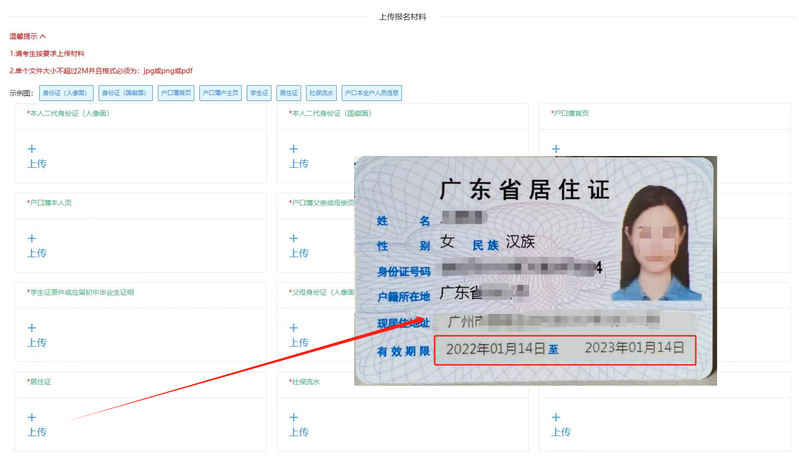Open the 户口本全户人员信息 example button
This screenshot has width=799, height=470.
tap(371, 92)
